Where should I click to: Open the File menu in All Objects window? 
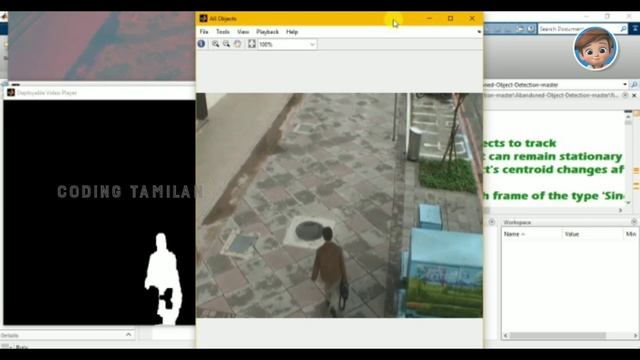tap(204, 32)
